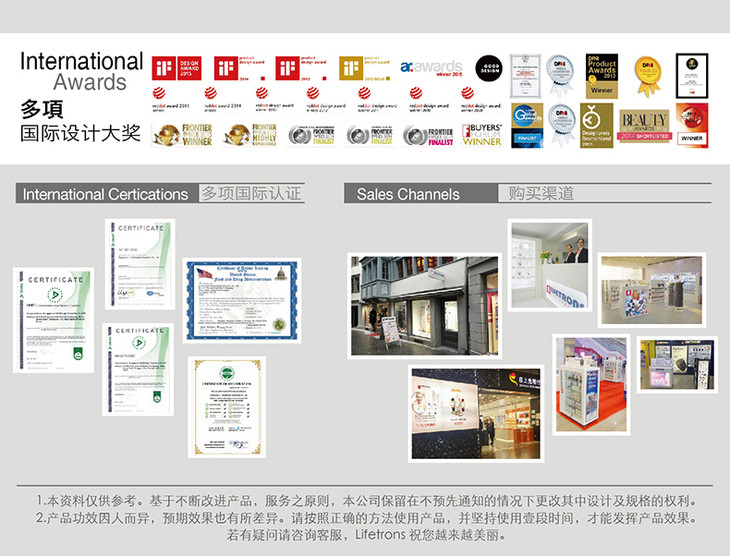
Task: Click the bold '多項' text
Action: (x=42, y=109)
